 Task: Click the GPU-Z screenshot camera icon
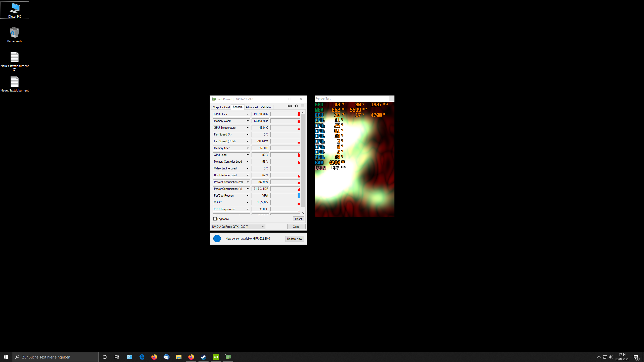click(290, 106)
